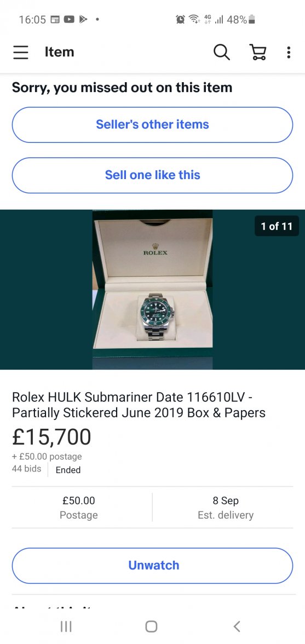Open the hamburger navigation menu
305x644 pixels.
click(x=20, y=52)
